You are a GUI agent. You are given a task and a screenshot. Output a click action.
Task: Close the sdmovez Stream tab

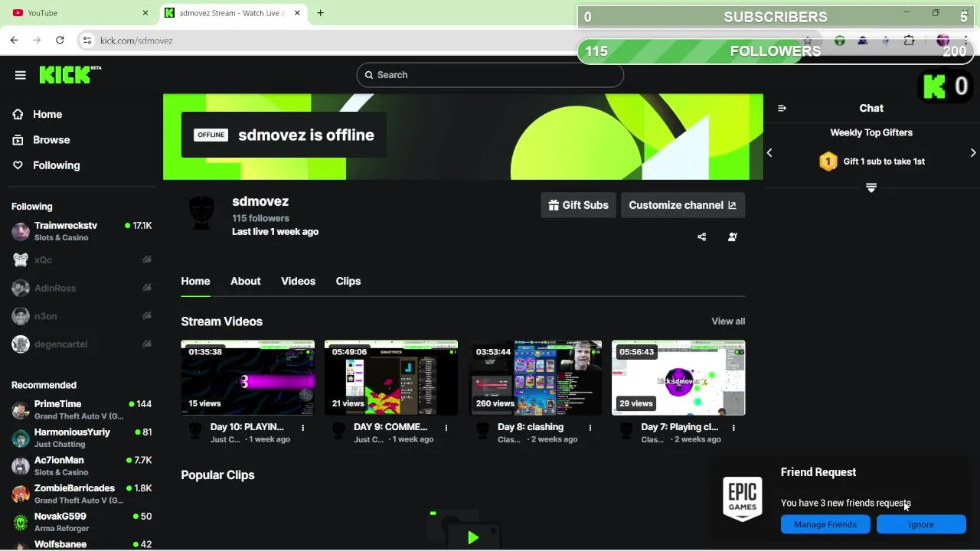pyautogui.click(x=297, y=13)
